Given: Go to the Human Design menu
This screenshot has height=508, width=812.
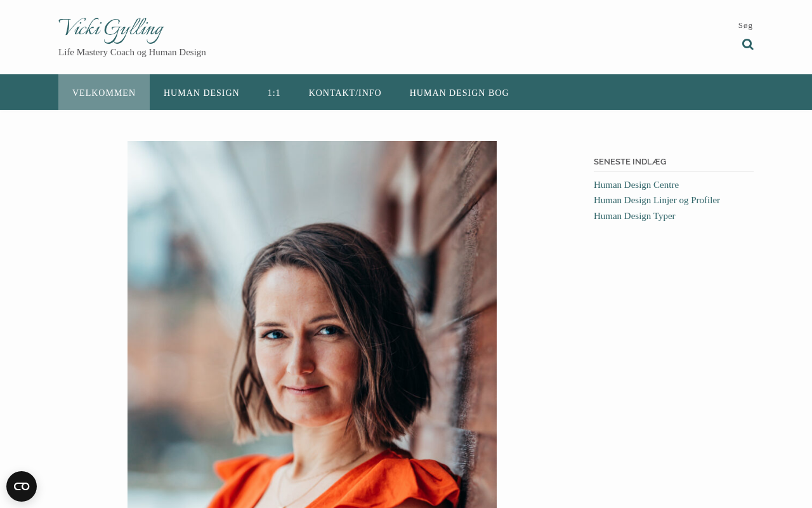Looking at the screenshot, I should pyautogui.click(x=202, y=93).
